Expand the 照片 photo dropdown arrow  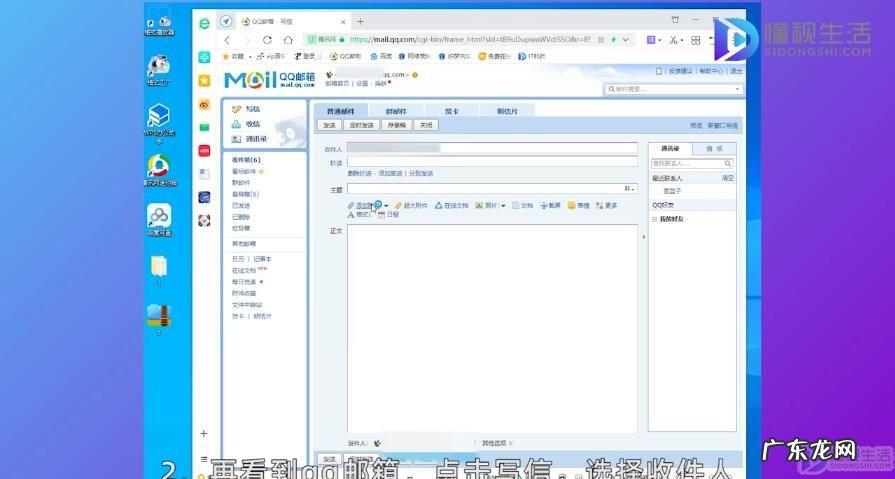click(505, 205)
